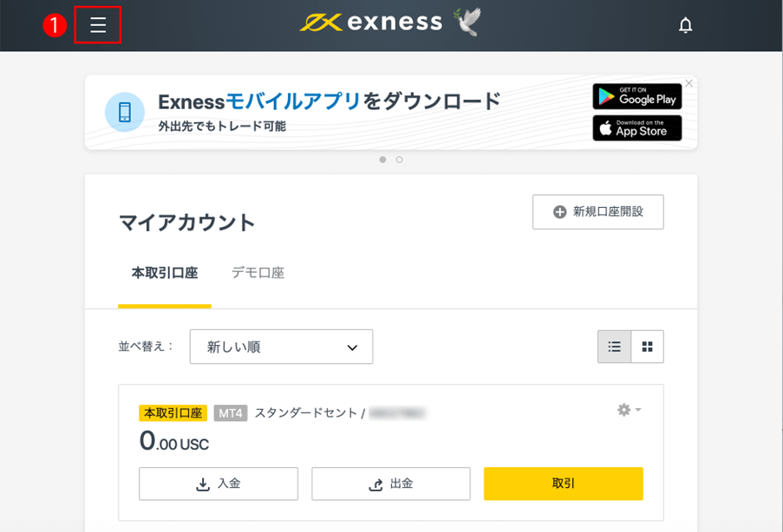
Task: Open the Google Play store badge
Action: [x=637, y=96]
